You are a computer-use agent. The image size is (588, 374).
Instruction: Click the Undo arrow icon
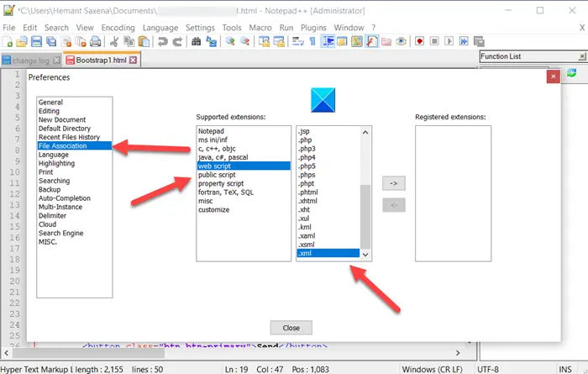coord(162,41)
